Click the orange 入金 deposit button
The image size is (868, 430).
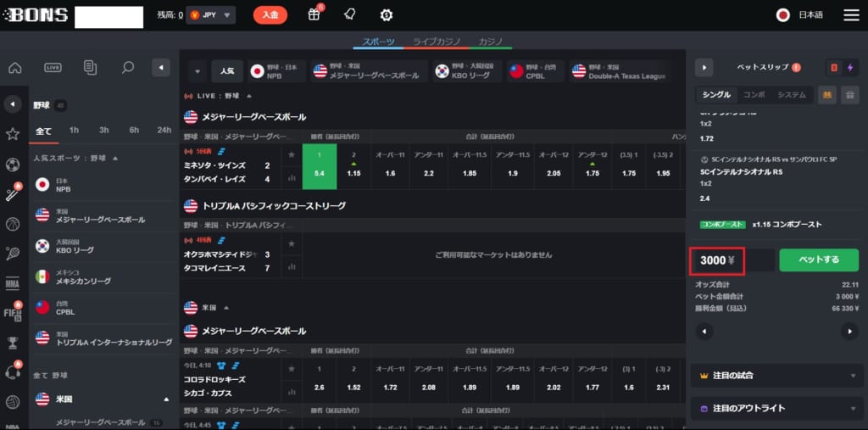pyautogui.click(x=270, y=14)
